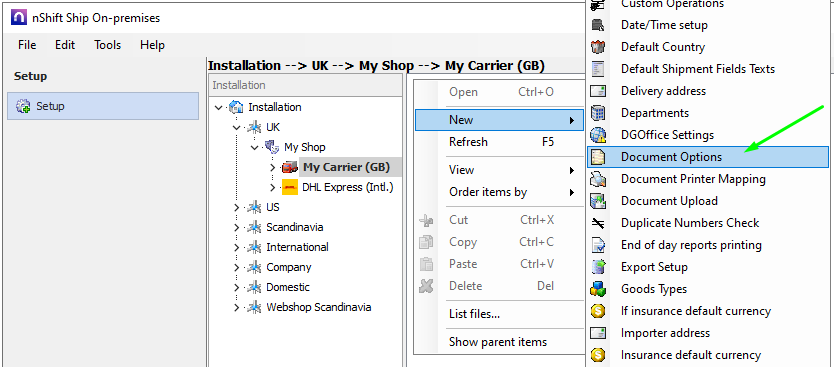This screenshot has height=367, width=834.
Task: Open the Order items by submenu
Action: (499, 192)
